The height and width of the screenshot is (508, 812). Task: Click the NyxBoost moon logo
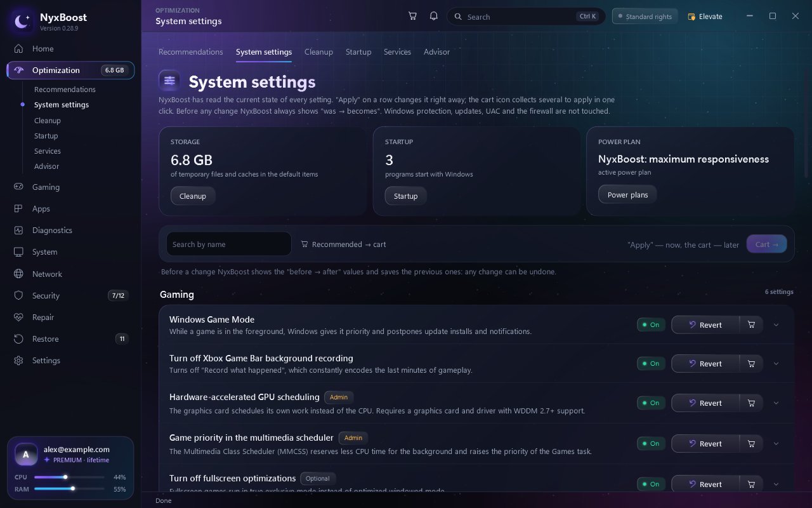(x=22, y=22)
